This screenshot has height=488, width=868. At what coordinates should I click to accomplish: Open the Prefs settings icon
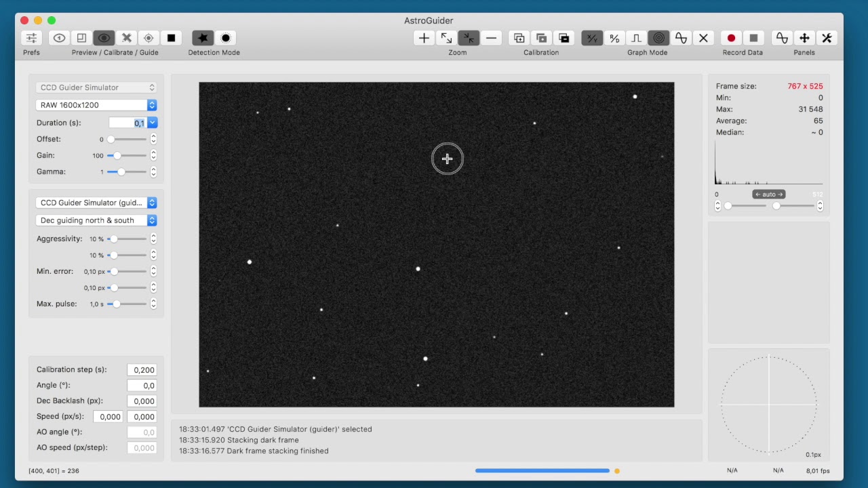coord(31,38)
